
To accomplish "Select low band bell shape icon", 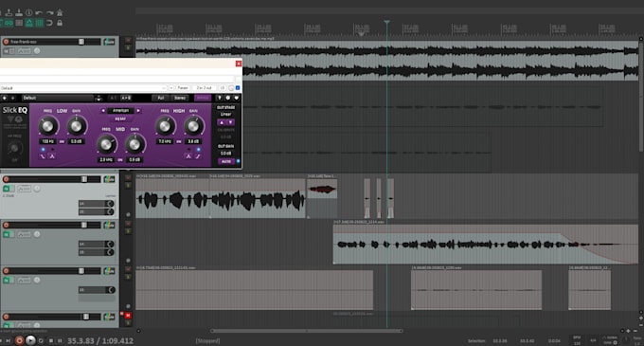I will [52, 156].
